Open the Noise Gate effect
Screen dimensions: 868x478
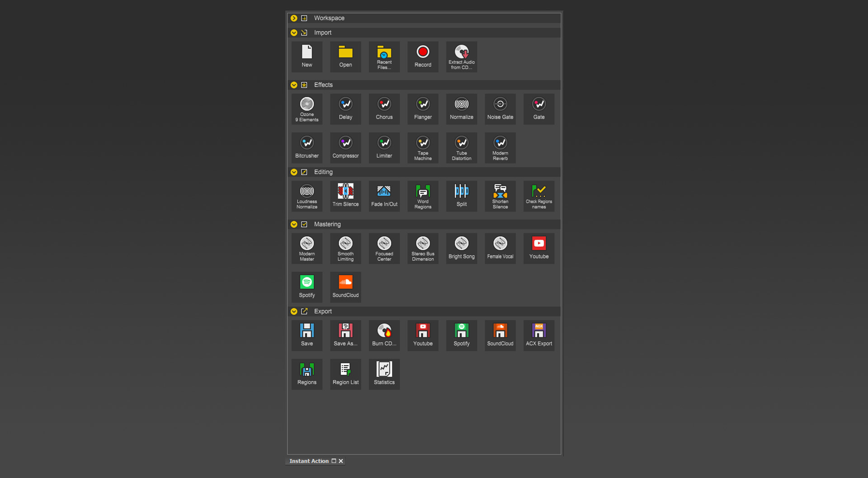coord(500,109)
